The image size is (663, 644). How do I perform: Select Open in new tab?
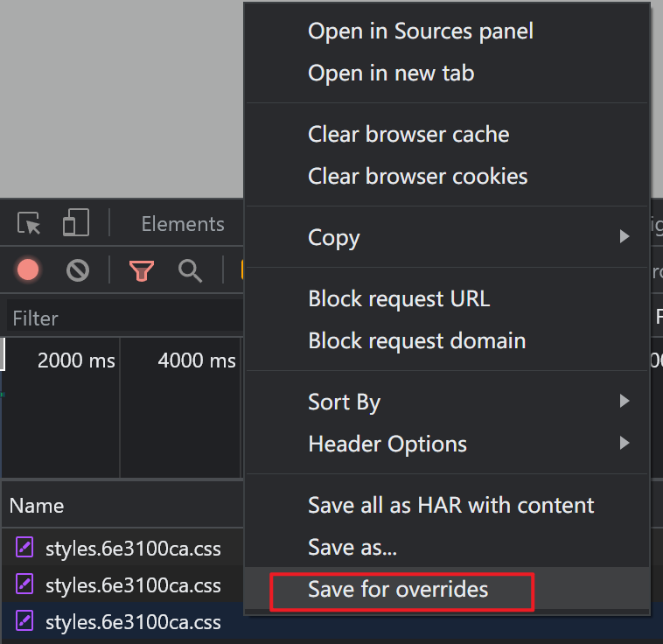(391, 73)
